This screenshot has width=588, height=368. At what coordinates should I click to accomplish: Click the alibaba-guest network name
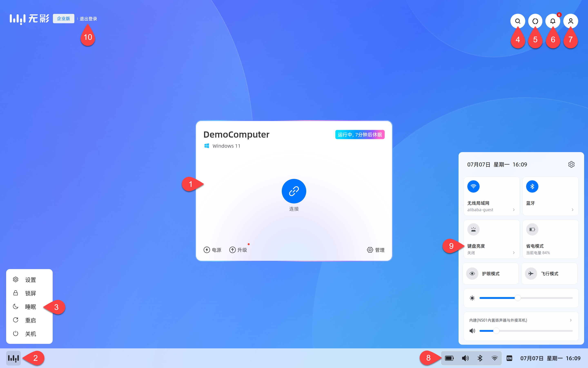click(480, 210)
